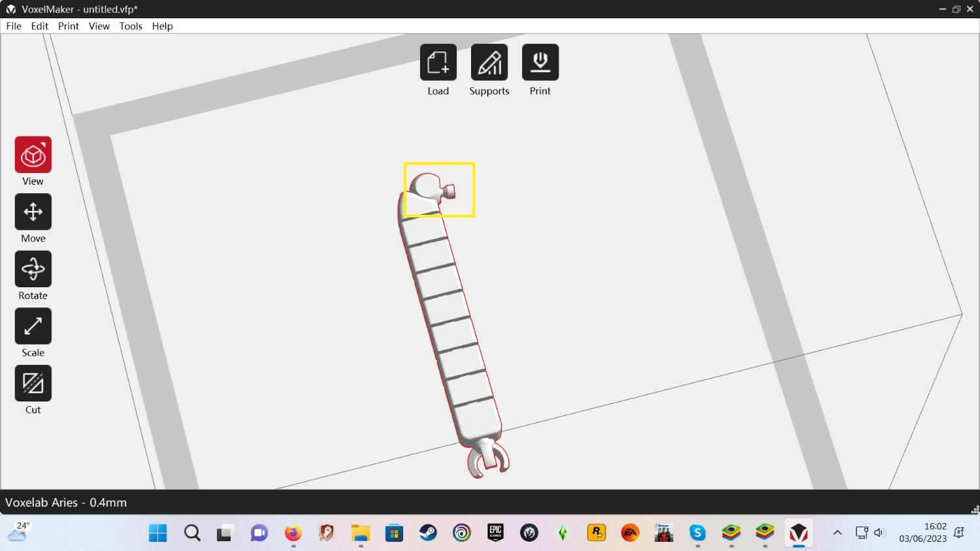
Task: Open the weather widget showing 24°
Action: [x=19, y=532]
